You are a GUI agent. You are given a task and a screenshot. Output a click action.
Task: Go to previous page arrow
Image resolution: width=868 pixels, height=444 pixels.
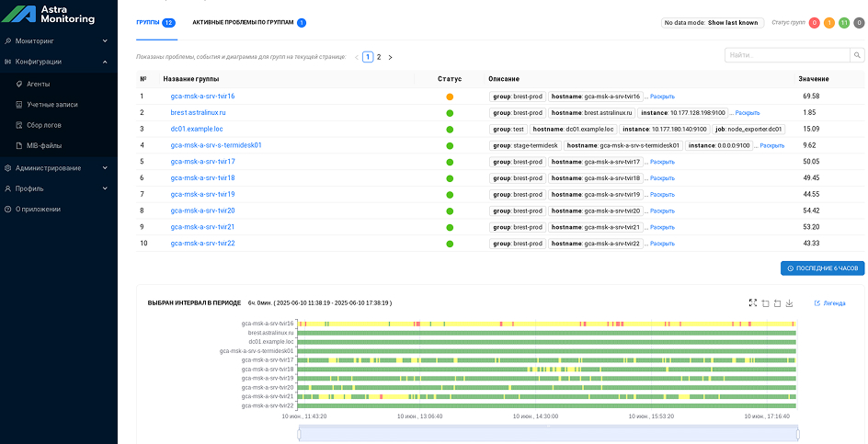357,57
